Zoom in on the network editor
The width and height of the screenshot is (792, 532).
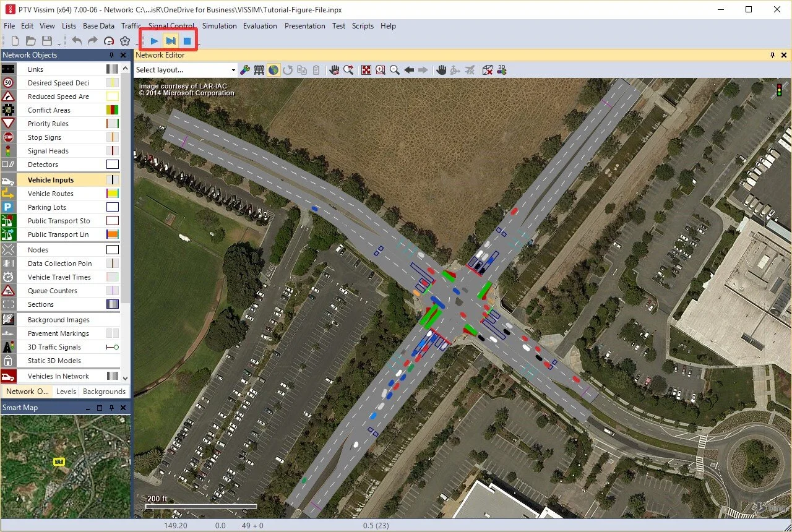click(381, 70)
